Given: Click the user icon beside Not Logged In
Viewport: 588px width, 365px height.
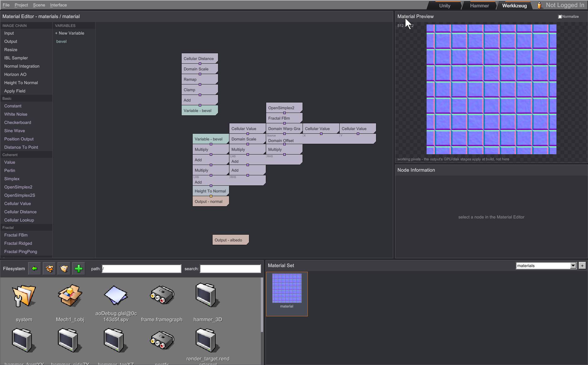Looking at the screenshot, I should 539,5.
